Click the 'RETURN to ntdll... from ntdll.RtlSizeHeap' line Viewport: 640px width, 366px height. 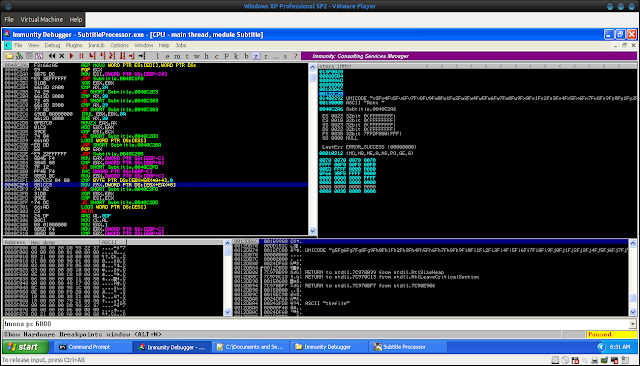coord(374,272)
